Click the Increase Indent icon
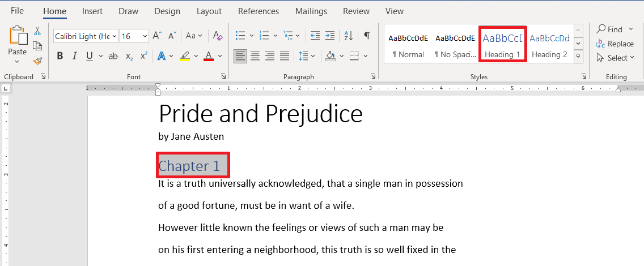 coord(330,36)
